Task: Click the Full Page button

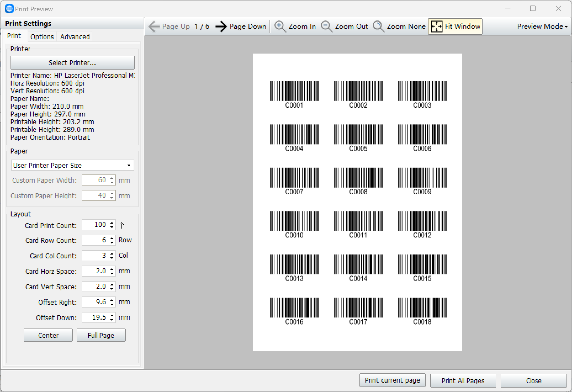Action: (101, 335)
